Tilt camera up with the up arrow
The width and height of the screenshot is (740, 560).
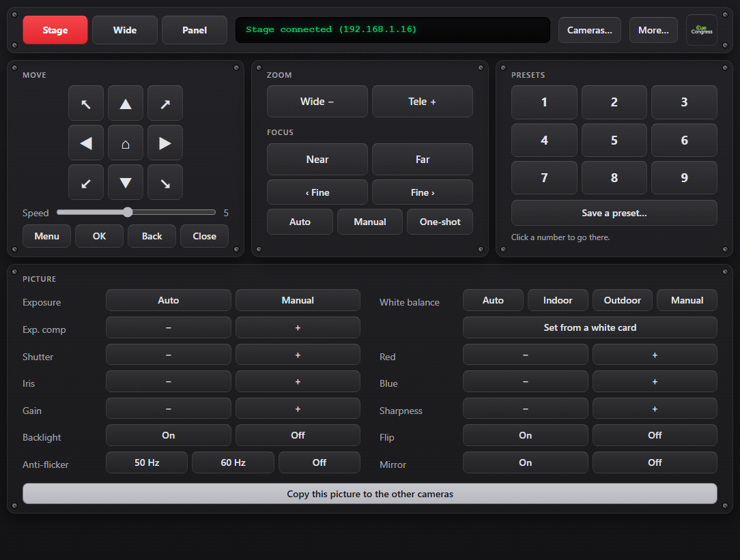[x=126, y=103]
